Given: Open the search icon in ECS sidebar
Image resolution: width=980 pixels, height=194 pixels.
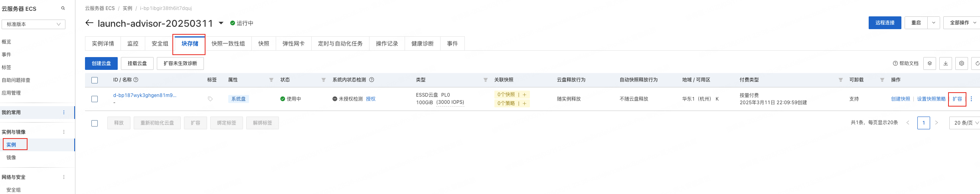Looking at the screenshot, I should click(63, 8).
